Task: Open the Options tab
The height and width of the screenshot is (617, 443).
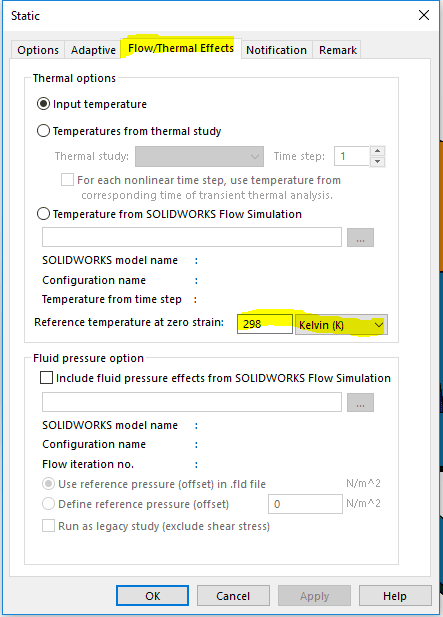Action: tap(38, 50)
